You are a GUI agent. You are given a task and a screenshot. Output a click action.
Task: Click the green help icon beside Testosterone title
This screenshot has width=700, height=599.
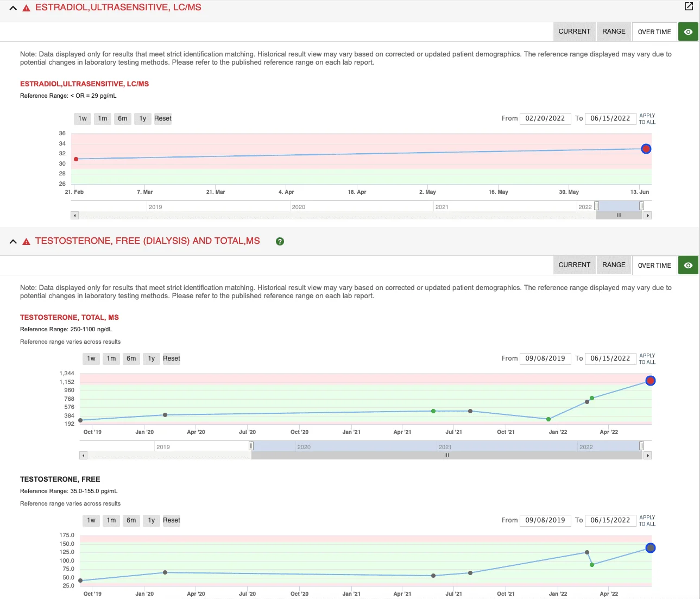[280, 242]
